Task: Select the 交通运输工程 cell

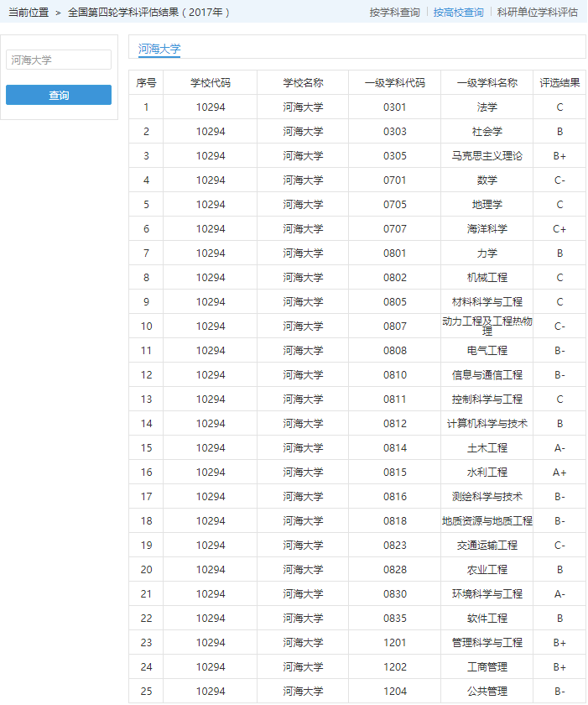Action: 487,545
